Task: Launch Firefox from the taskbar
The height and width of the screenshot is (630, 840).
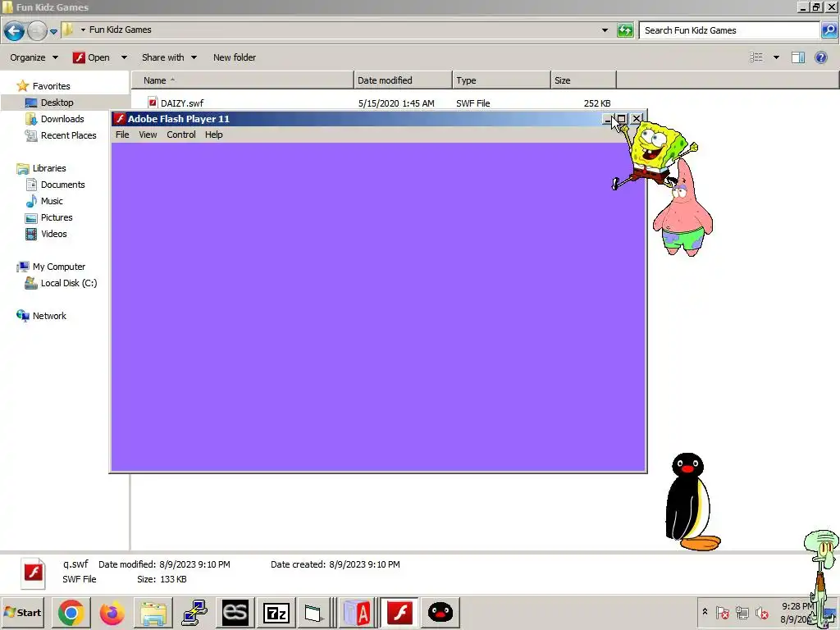Action: click(x=112, y=612)
